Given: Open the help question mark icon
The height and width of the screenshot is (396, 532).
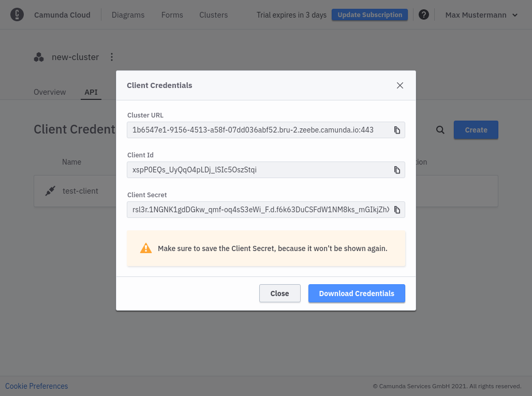Looking at the screenshot, I should pyautogui.click(x=423, y=14).
